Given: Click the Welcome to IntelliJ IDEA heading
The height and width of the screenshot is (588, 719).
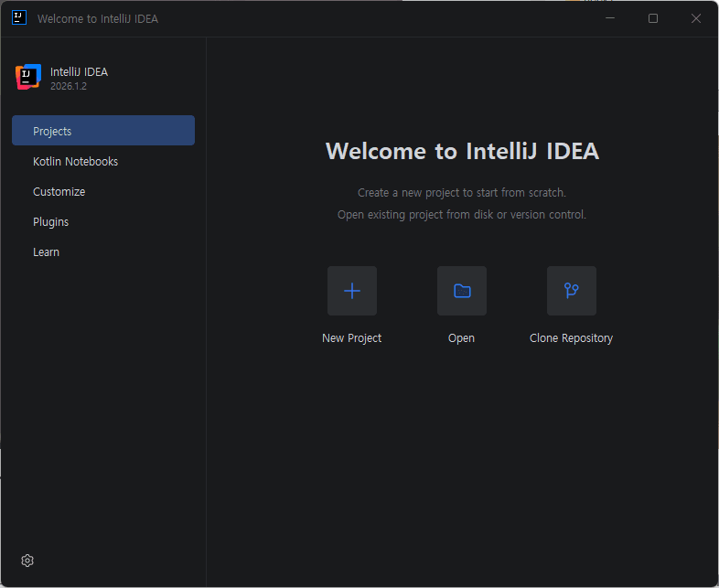Looking at the screenshot, I should point(462,151).
